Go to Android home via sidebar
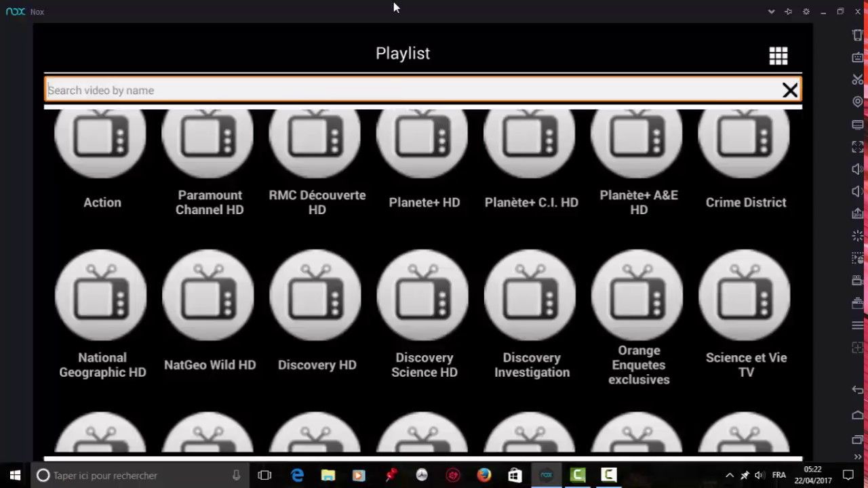868x488 pixels. [x=858, y=415]
